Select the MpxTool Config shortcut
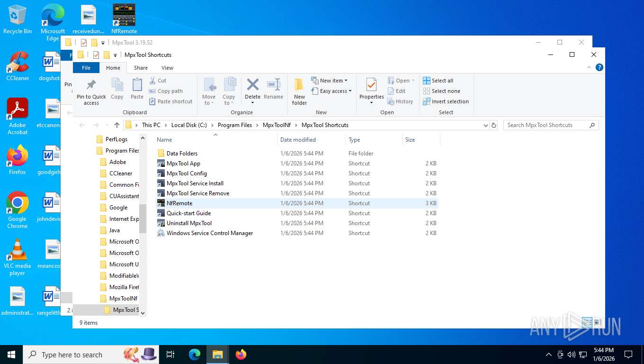This screenshot has height=364, width=644. [187, 173]
